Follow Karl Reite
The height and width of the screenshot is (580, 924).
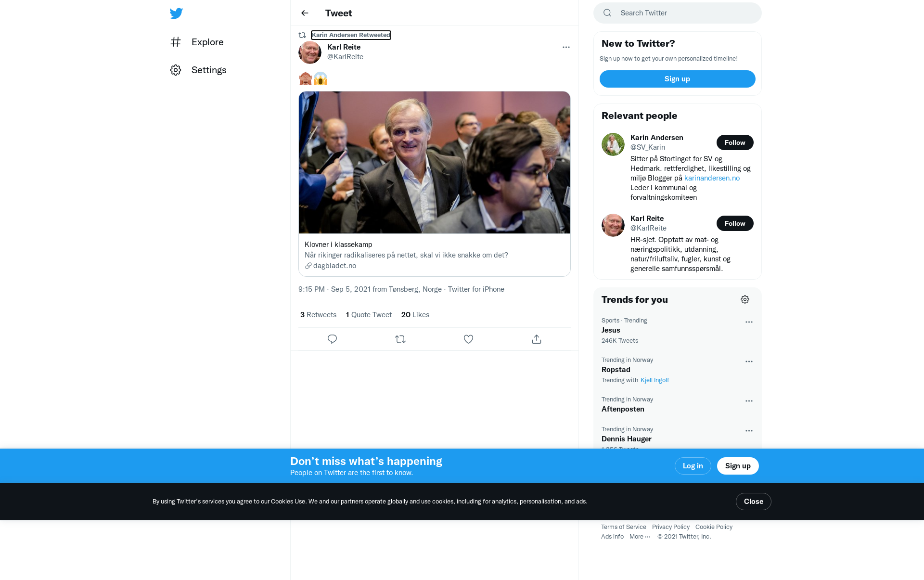click(735, 223)
